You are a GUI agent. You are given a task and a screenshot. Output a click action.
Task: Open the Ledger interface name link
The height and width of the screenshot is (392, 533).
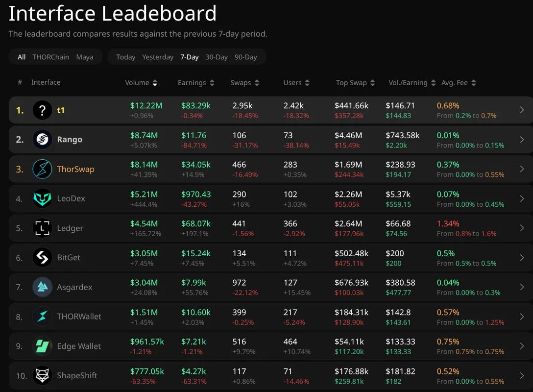coord(70,228)
